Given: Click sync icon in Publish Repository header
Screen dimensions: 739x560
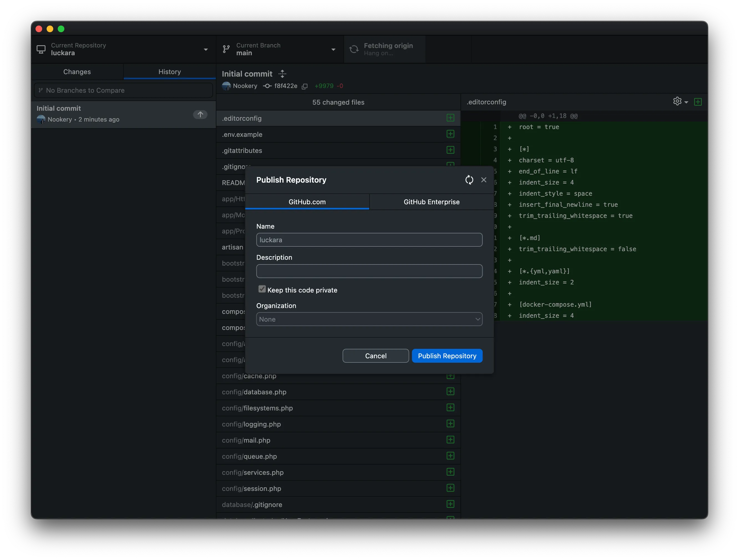Looking at the screenshot, I should coord(469,180).
